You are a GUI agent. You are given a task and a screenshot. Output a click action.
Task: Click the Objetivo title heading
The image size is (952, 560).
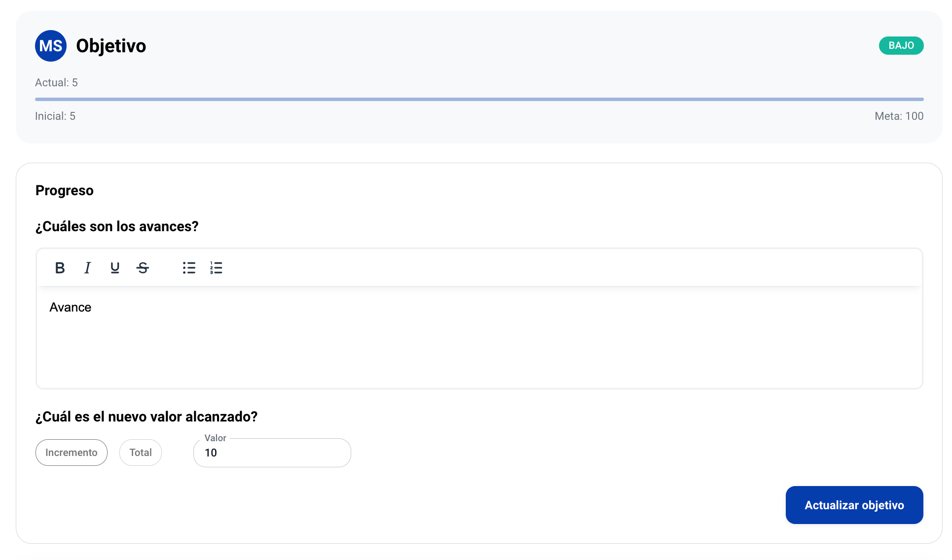tap(111, 46)
